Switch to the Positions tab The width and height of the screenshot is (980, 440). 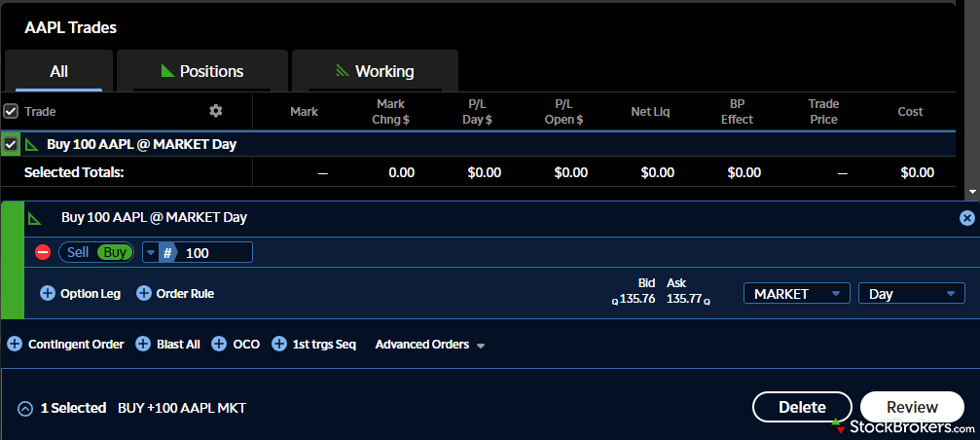(202, 71)
